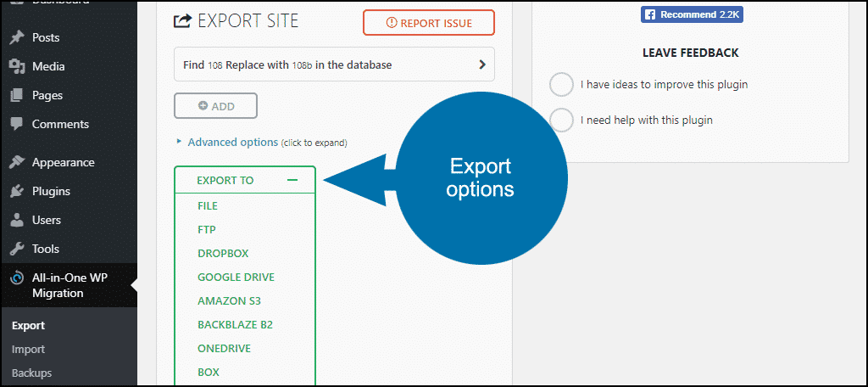868x387 pixels.
Task: Click the Facebook Recommend 2.2K button
Action: tap(692, 14)
